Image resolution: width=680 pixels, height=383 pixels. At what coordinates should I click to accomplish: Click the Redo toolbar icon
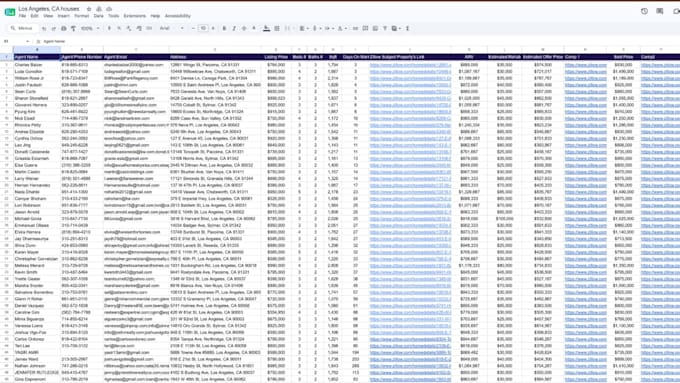point(53,29)
